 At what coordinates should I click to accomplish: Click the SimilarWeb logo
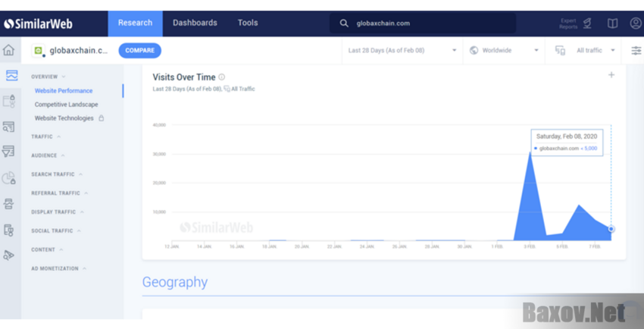pos(38,23)
